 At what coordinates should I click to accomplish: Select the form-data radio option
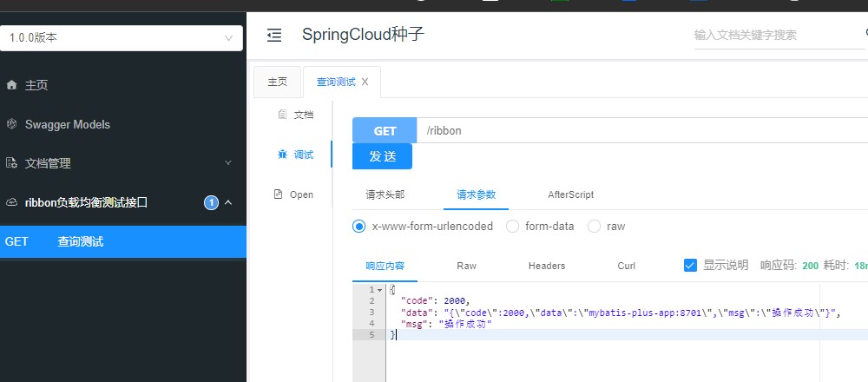[513, 227]
